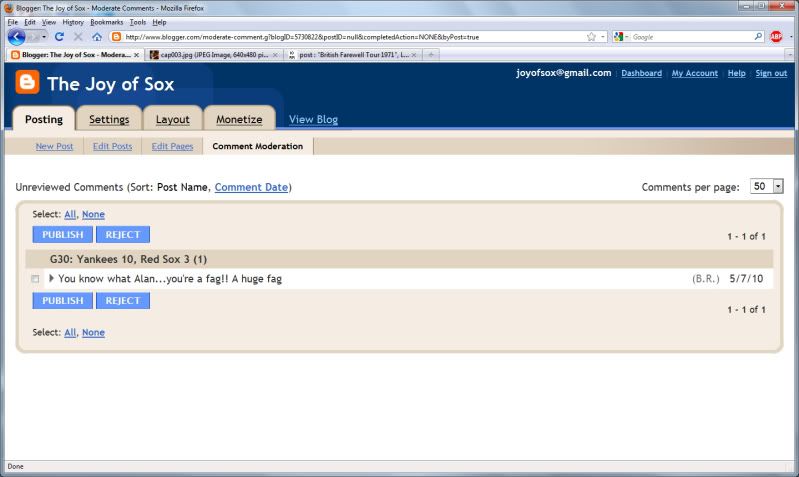Select All comments at the top
This screenshot has width=799, height=477.
coord(70,215)
